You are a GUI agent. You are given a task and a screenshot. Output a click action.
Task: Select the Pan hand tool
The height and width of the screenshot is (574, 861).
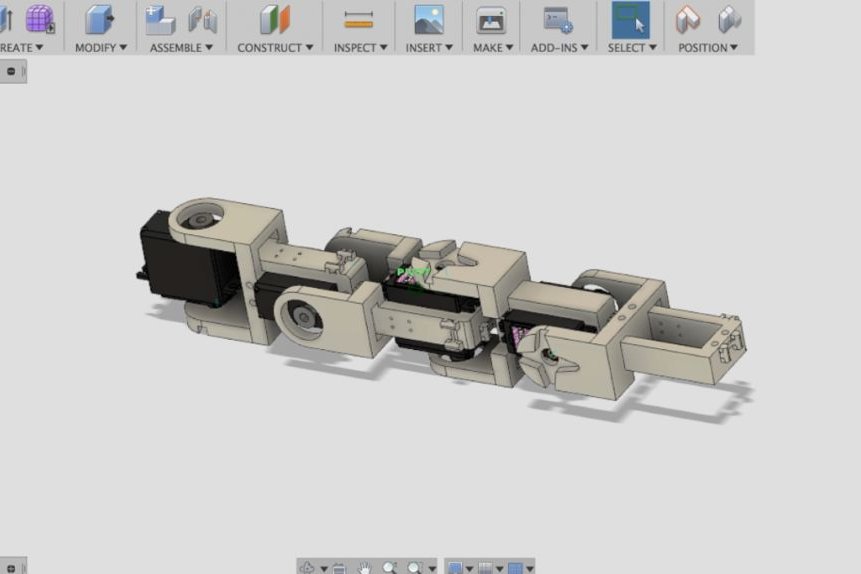click(x=365, y=568)
